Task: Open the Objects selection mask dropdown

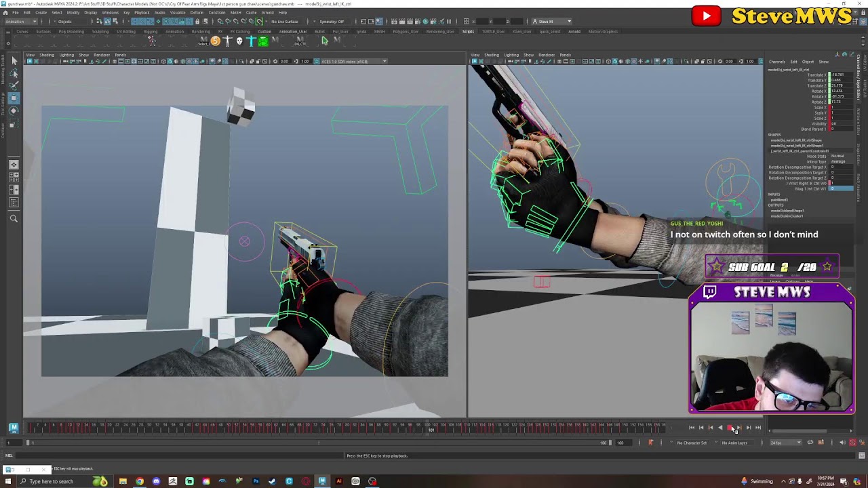Action: 71,21
